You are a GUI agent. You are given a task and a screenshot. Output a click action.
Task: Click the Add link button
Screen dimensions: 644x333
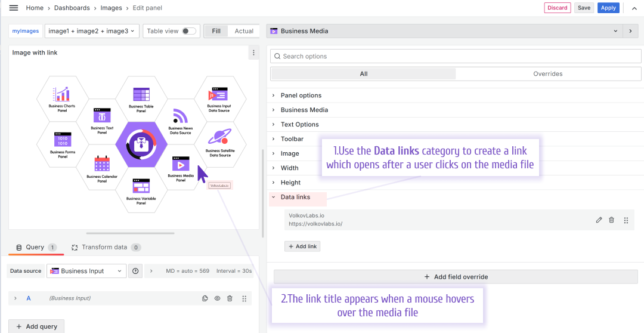302,246
